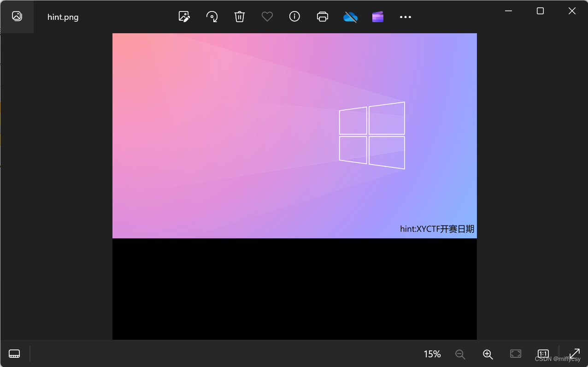Click the OneDrive cloud icon
This screenshot has width=588, height=367.
pos(350,17)
